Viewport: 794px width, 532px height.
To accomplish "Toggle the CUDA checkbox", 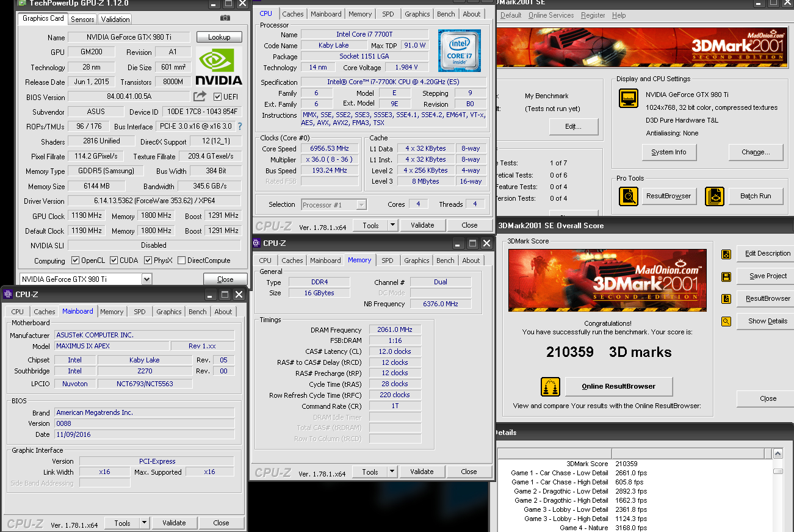I will coord(114,261).
